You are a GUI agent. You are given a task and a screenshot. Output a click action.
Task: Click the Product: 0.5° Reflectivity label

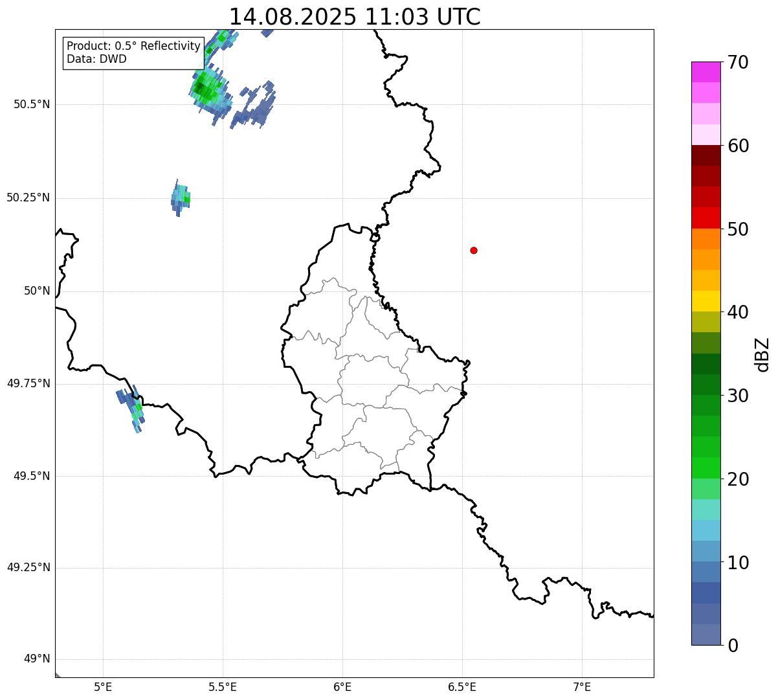coord(133,46)
